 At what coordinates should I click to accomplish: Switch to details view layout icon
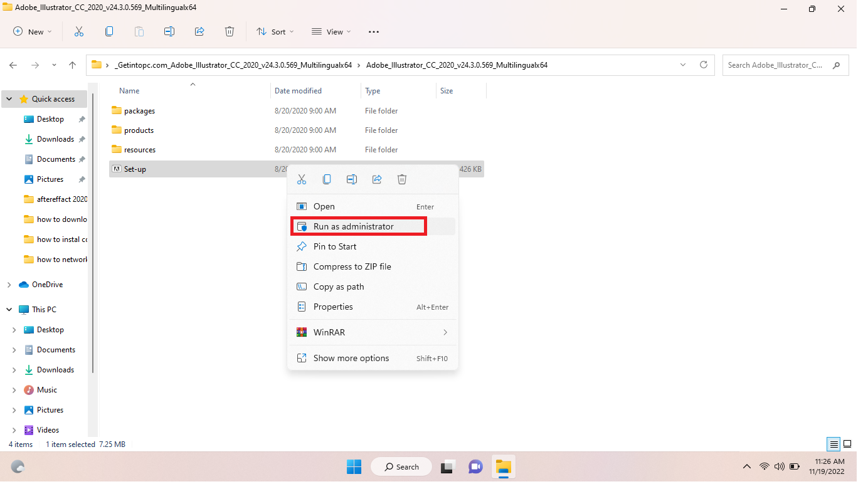(x=834, y=444)
